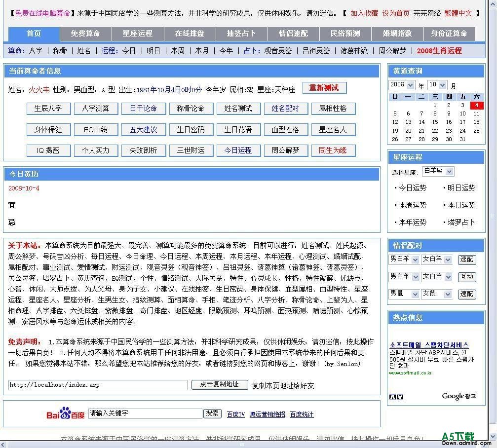Select the 民俗预测 tab
The image size is (497, 448).
pos(345,34)
